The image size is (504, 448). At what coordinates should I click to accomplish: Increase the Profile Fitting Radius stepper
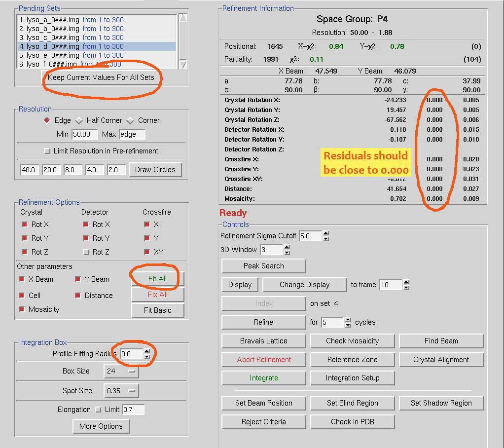[x=146, y=351]
